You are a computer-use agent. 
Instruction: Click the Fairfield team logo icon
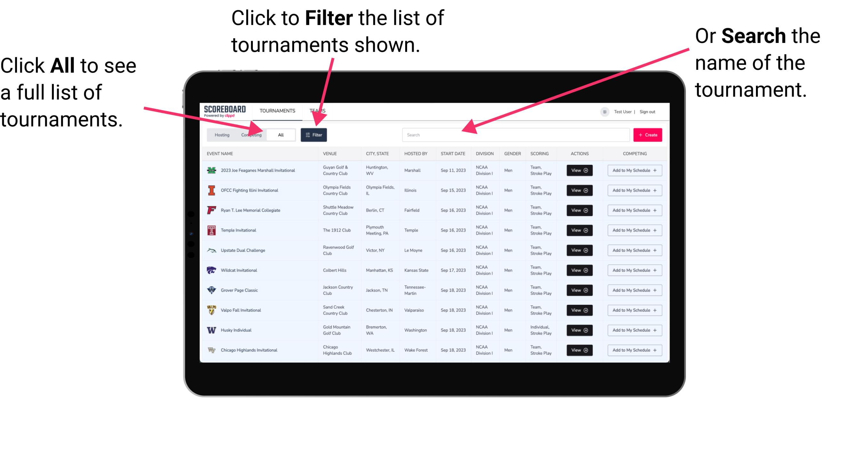(212, 210)
